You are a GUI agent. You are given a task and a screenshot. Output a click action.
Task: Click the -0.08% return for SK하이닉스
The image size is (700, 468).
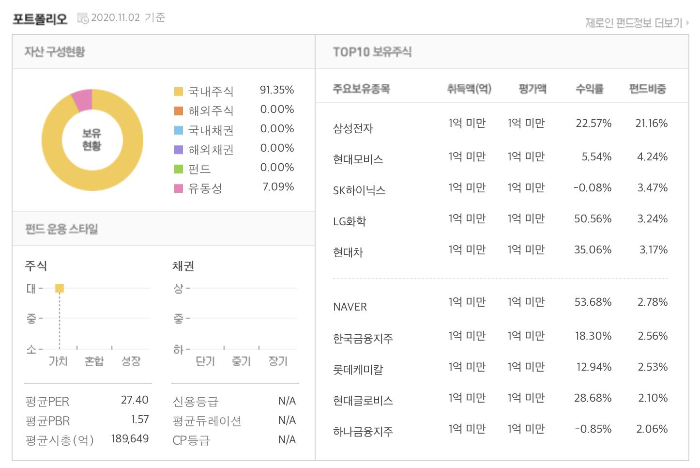tap(592, 188)
